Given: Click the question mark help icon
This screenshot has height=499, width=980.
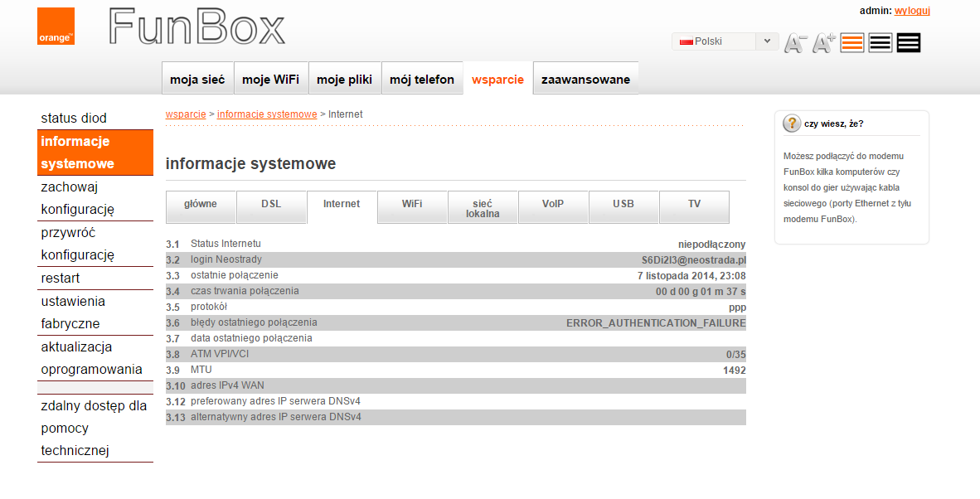Looking at the screenshot, I should (x=792, y=123).
